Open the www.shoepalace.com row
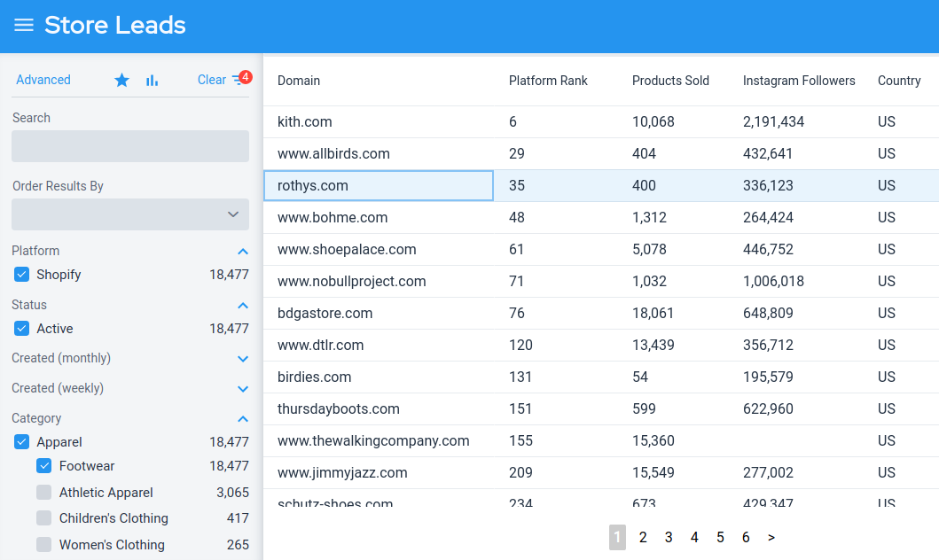The width and height of the screenshot is (939, 560). pyautogui.click(x=601, y=250)
